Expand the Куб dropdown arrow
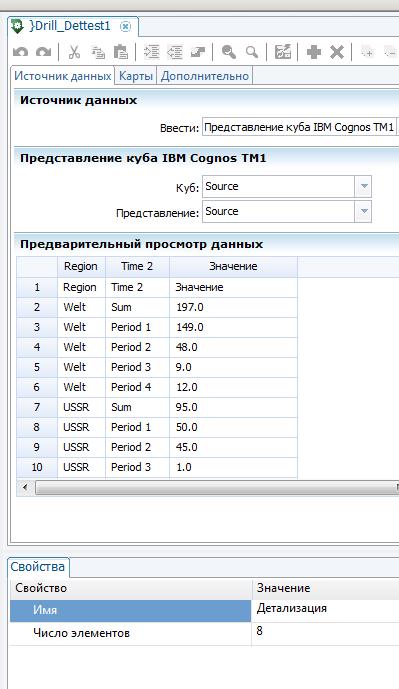 [x=364, y=186]
